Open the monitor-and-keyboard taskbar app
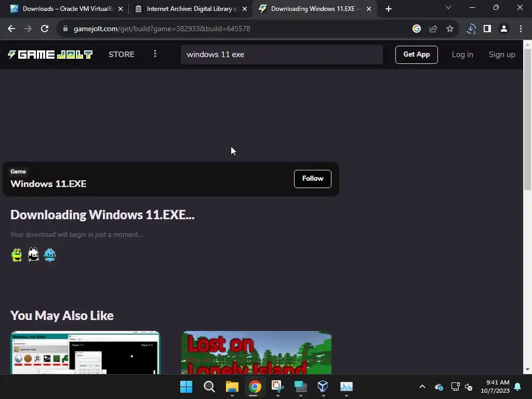The width and height of the screenshot is (532, 399). click(300, 387)
